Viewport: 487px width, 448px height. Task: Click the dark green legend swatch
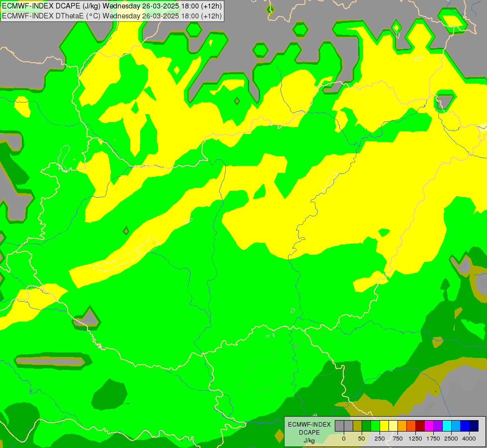(367, 426)
